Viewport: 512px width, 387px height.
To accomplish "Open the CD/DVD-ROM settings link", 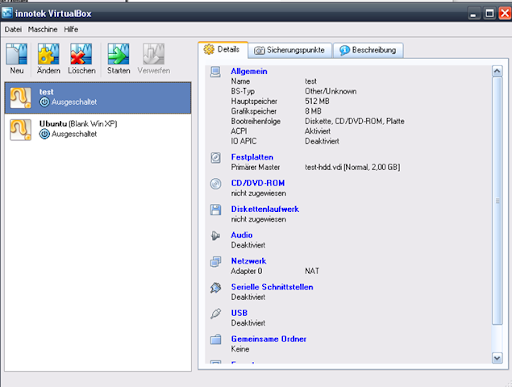I will (258, 183).
